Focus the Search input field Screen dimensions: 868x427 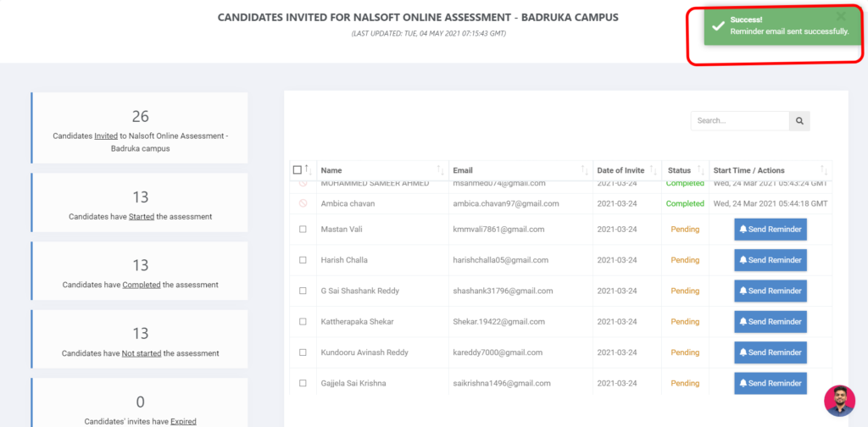click(740, 120)
